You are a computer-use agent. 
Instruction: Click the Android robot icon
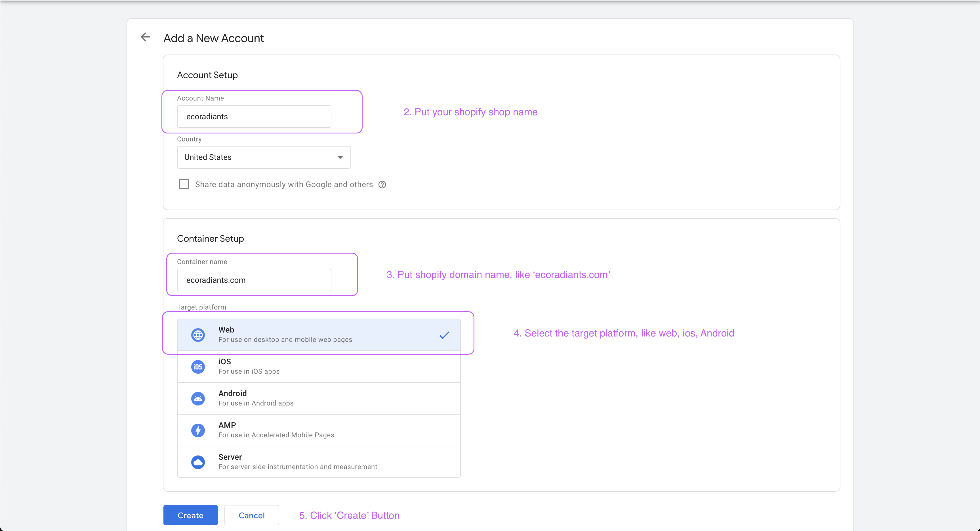tap(198, 399)
